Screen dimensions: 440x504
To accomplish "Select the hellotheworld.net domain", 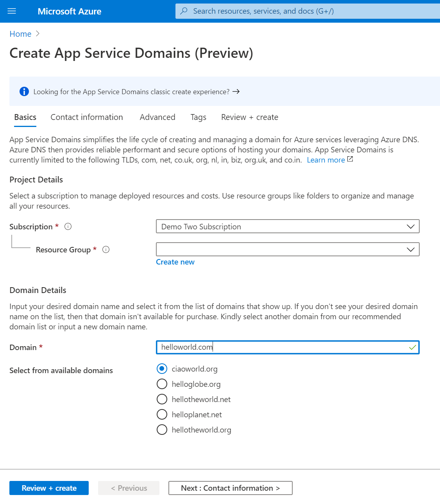I will coord(162,399).
